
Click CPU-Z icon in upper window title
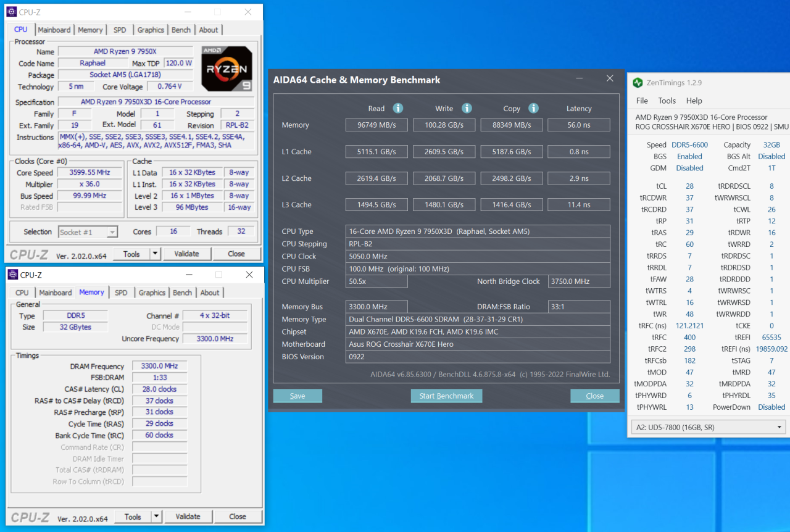coord(11,12)
